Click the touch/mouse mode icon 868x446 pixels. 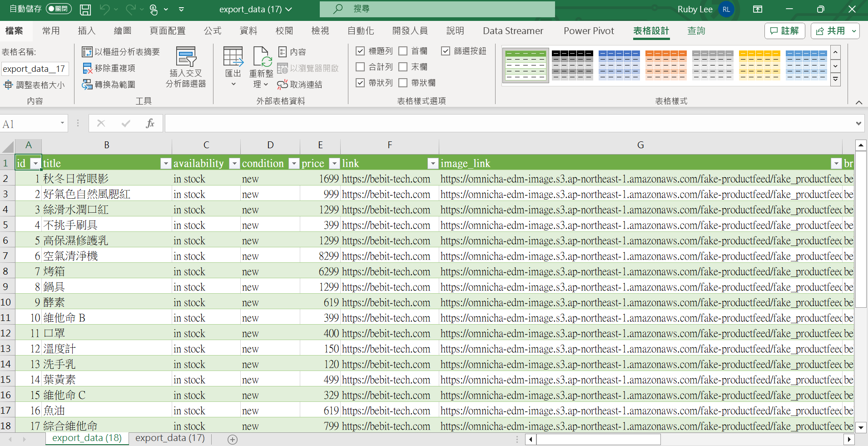[x=154, y=10]
